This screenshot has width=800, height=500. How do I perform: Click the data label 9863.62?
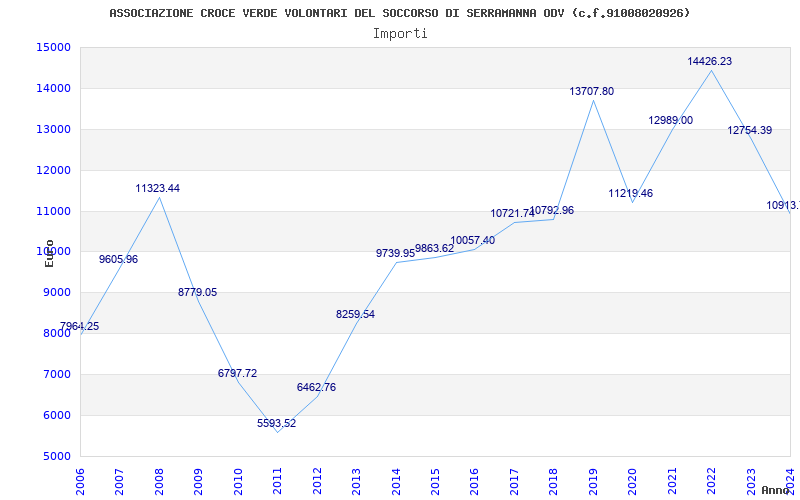(x=435, y=248)
